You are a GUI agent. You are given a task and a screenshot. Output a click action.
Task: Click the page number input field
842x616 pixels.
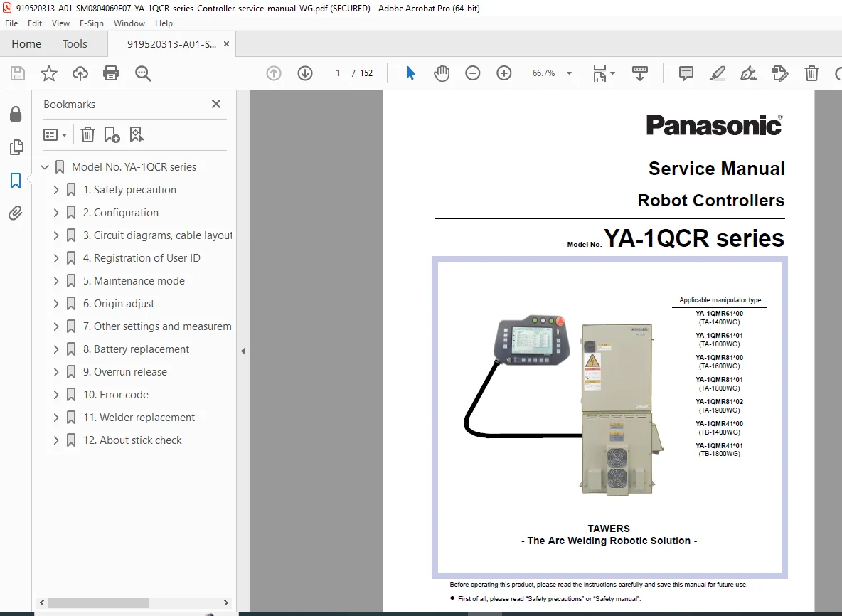point(338,73)
